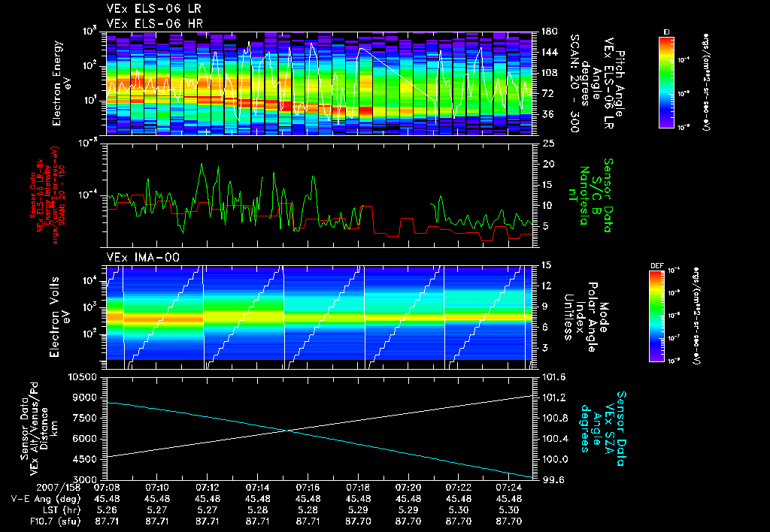The image size is (770, 532).
Task: Click the 2007/158 date label
Action: (x=57, y=488)
